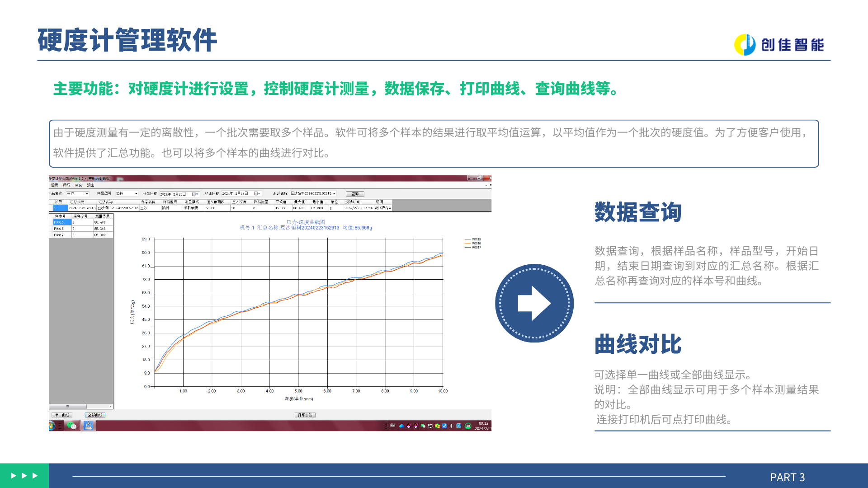Screen dimensions: 868x488
Task: Click the 打印曲线 print button
Action: tap(305, 415)
